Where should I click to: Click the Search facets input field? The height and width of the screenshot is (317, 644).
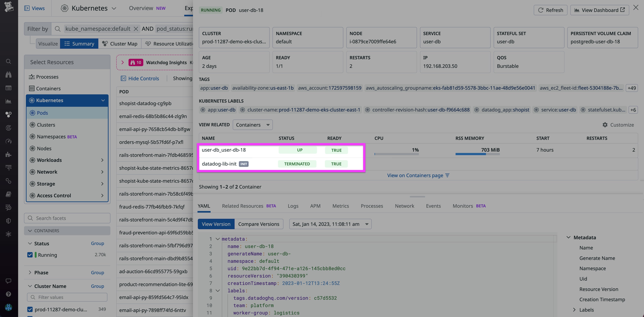pyautogui.click(x=67, y=218)
